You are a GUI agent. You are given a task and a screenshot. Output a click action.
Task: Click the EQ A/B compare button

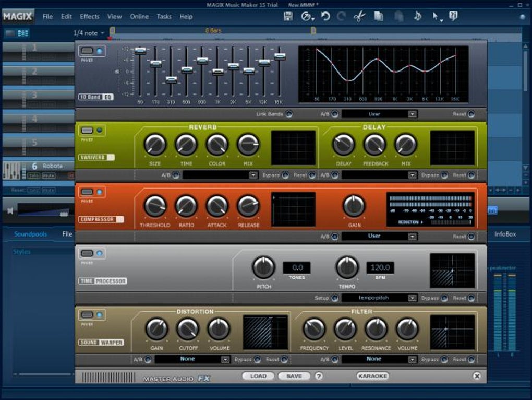click(335, 114)
